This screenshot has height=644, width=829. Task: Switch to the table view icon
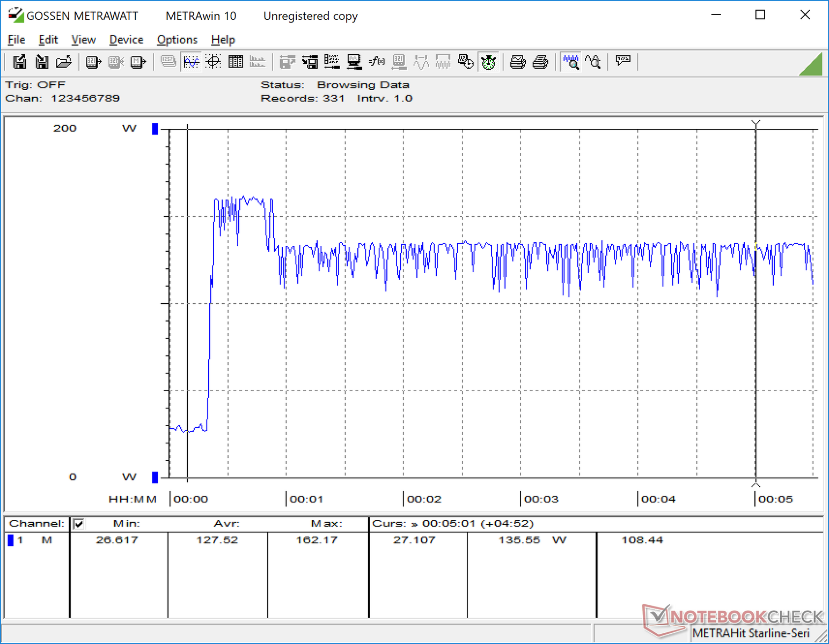click(x=236, y=62)
